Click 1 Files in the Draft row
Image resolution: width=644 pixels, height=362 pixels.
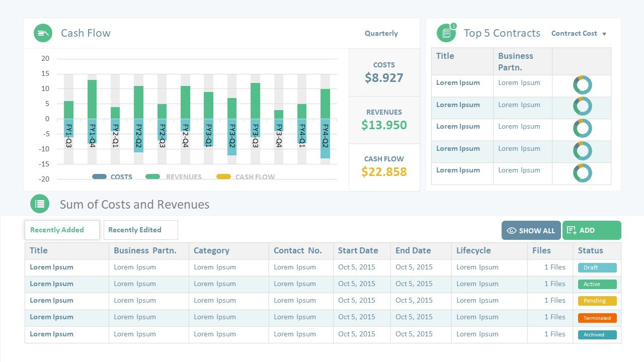click(x=555, y=267)
